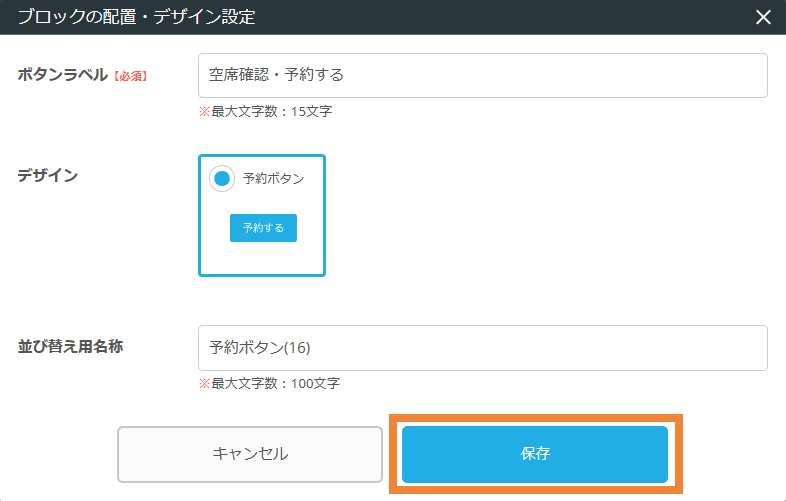The width and height of the screenshot is (786, 501).
Task: Click the ブロックの配置・デザイン設定 dialog title
Action: click(x=136, y=17)
